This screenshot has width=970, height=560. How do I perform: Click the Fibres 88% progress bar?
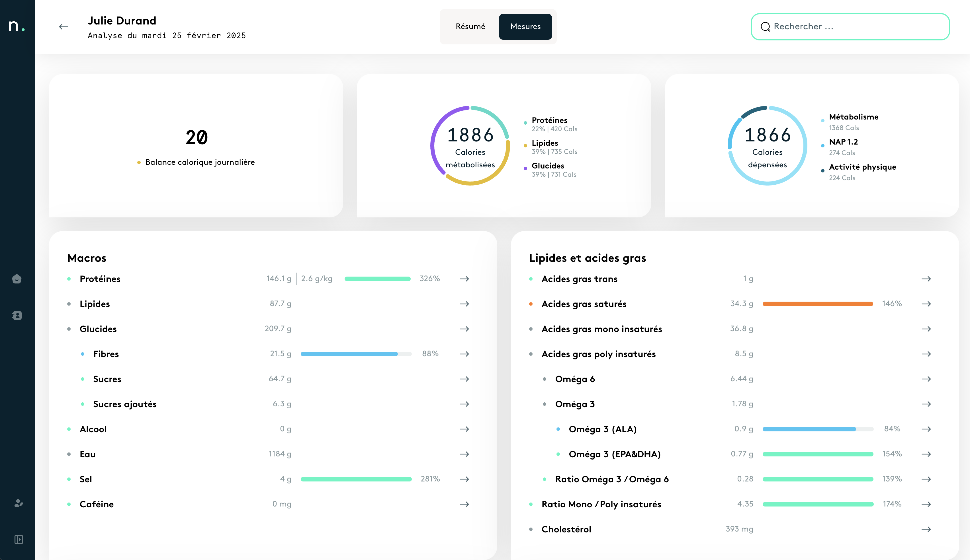coord(356,354)
